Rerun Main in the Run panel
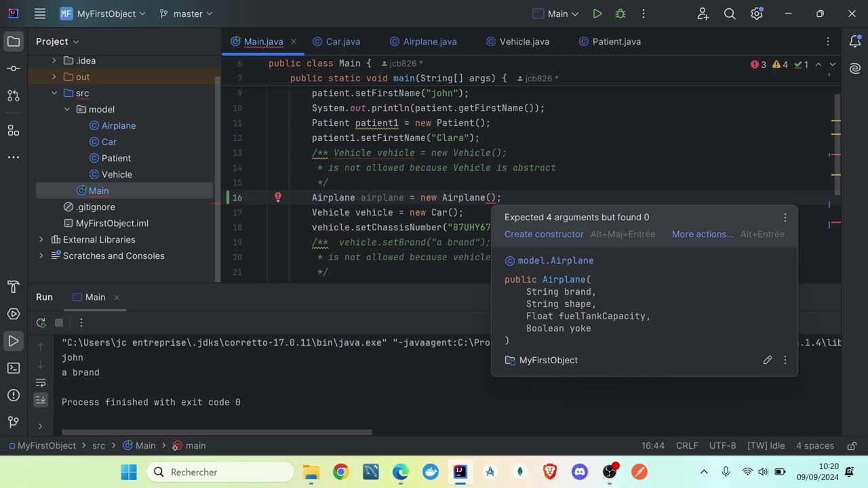The height and width of the screenshot is (488, 868). point(41,323)
